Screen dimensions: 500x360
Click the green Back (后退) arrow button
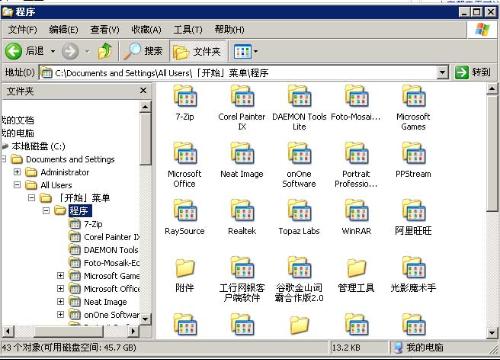pyautogui.click(x=13, y=51)
